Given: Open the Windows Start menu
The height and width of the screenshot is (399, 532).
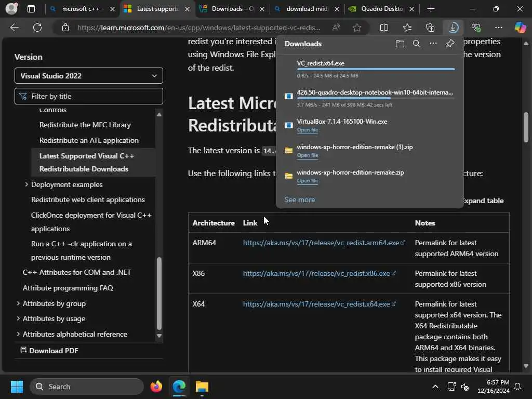Looking at the screenshot, I should click(17, 387).
